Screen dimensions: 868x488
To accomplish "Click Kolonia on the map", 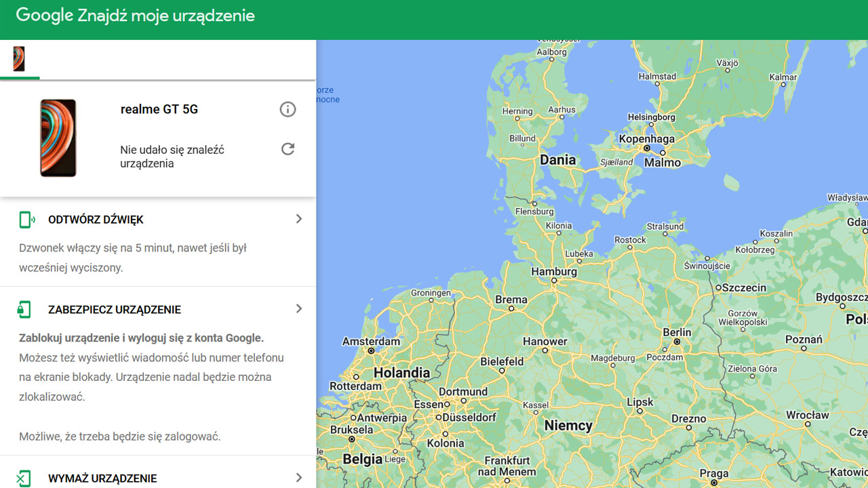I will point(446,443).
